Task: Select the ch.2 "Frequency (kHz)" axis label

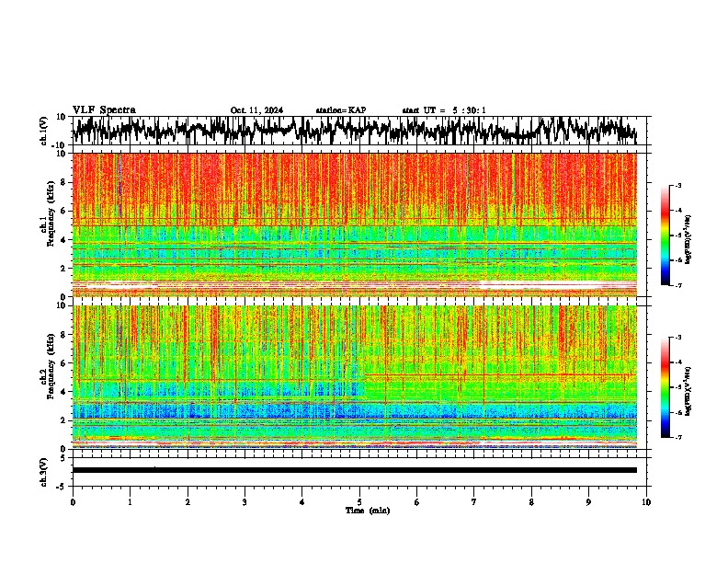Action: (x=51, y=366)
